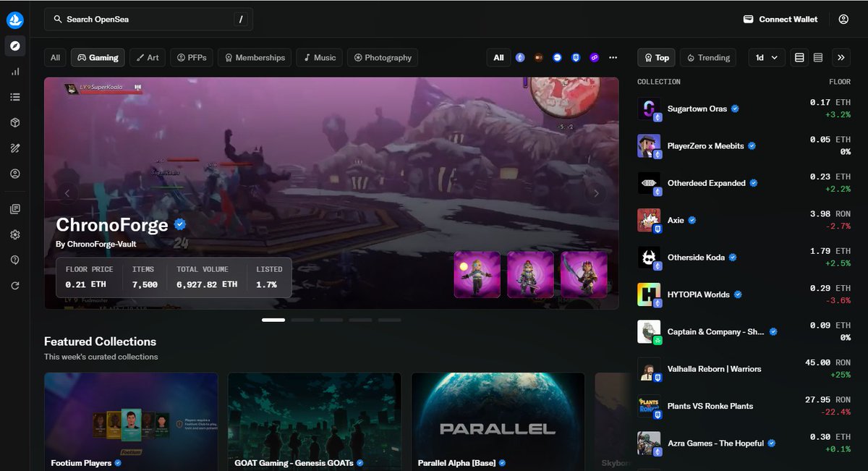
Task: Select the Trending ranking tab
Action: pyautogui.click(x=707, y=58)
